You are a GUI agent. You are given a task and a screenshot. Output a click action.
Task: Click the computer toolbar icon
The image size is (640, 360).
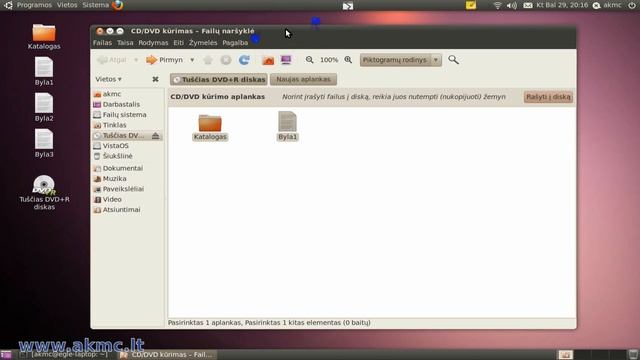click(x=286, y=60)
